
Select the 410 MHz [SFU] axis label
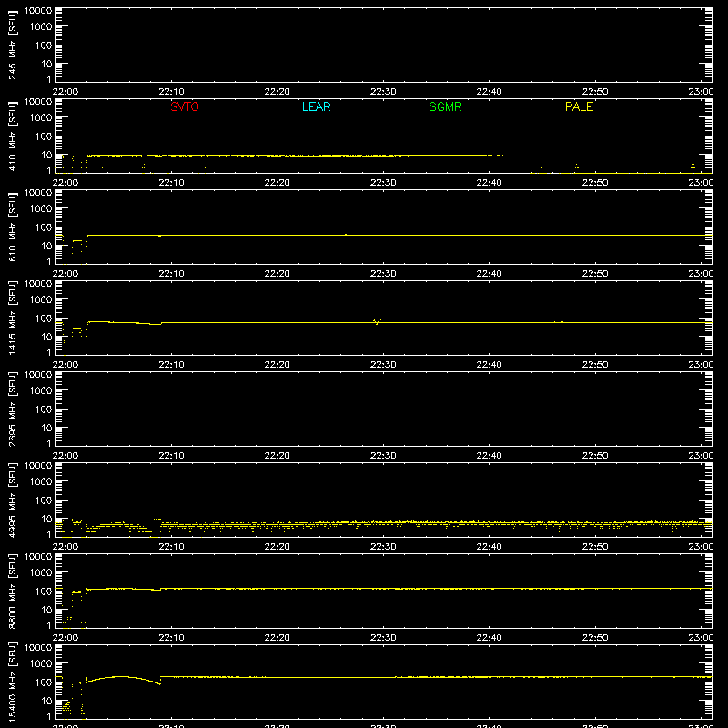point(12,136)
